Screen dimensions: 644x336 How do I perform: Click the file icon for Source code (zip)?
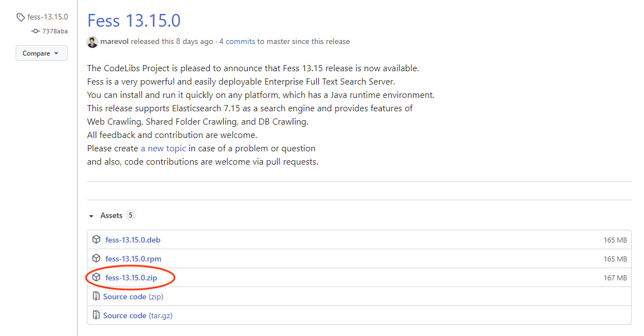pos(96,297)
